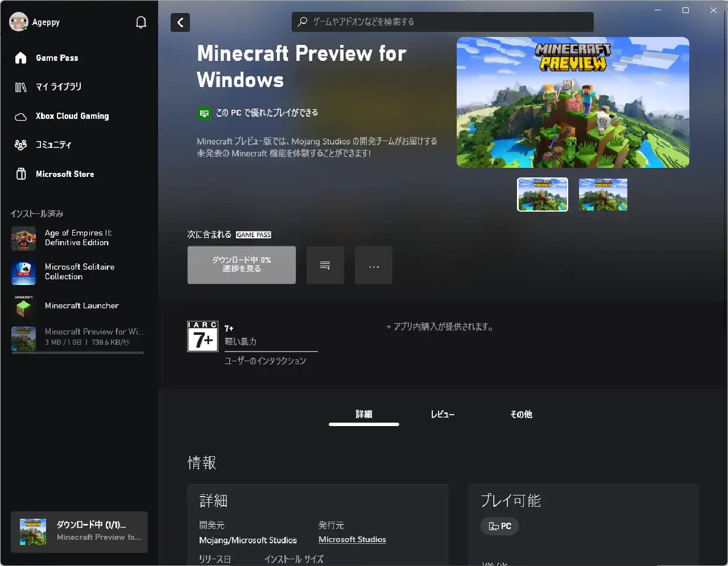Click the Minecraft Preview for Windows title
The height and width of the screenshot is (566, 728).
(301, 67)
